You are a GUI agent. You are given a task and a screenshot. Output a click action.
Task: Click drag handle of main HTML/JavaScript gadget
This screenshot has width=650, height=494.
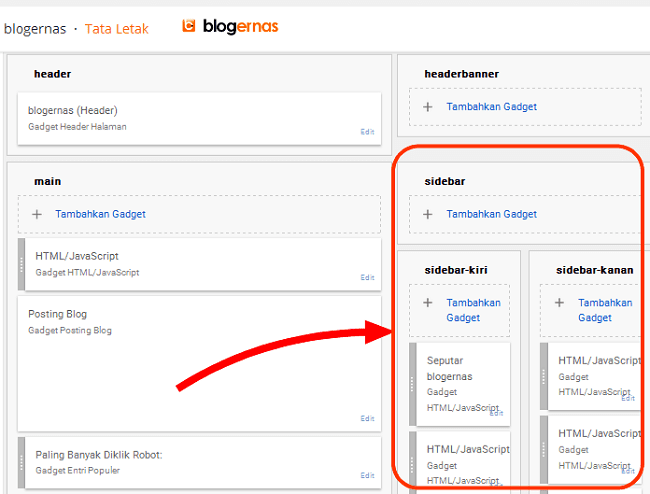pos(21,264)
